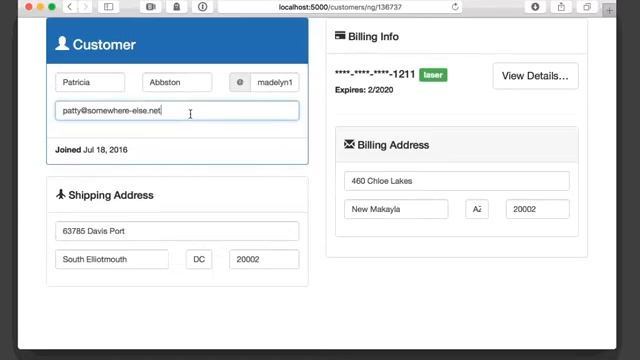Click the Joined Jul 18, 2016 text
The image size is (640, 360).
tap(91, 150)
